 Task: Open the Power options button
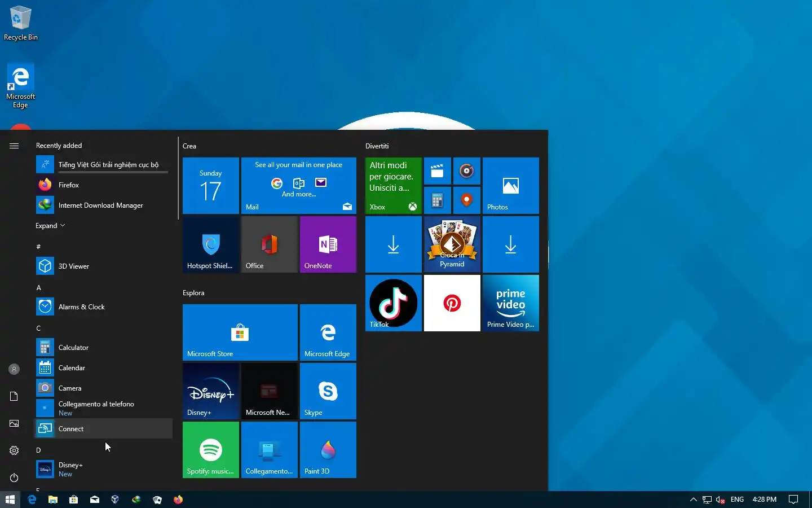(x=14, y=478)
